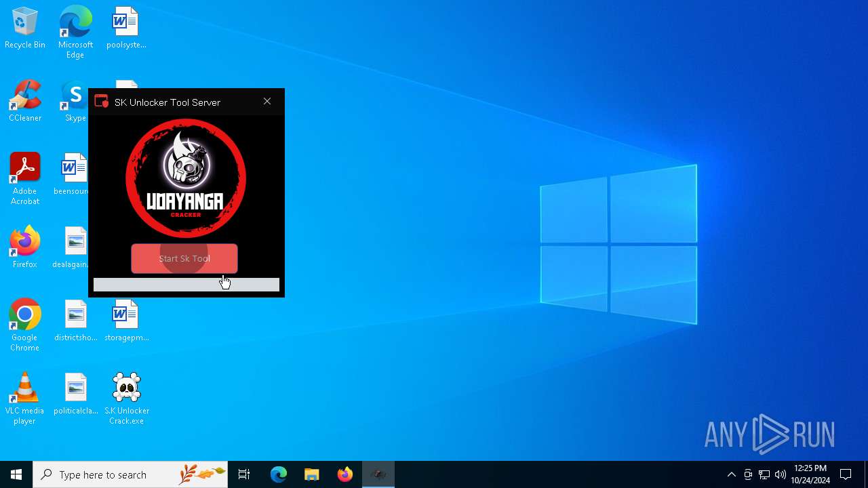Click the Meet Now tray icon
Image resolution: width=868 pixels, height=488 pixels.
(748, 474)
